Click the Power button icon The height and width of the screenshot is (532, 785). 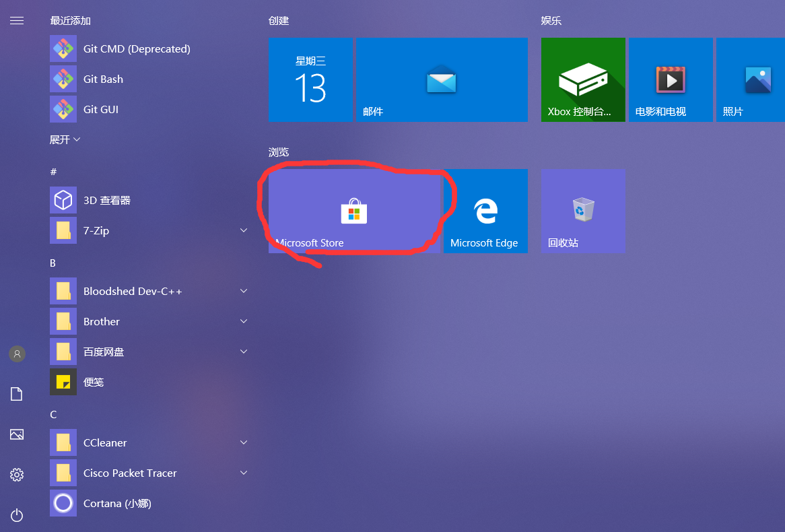17,515
